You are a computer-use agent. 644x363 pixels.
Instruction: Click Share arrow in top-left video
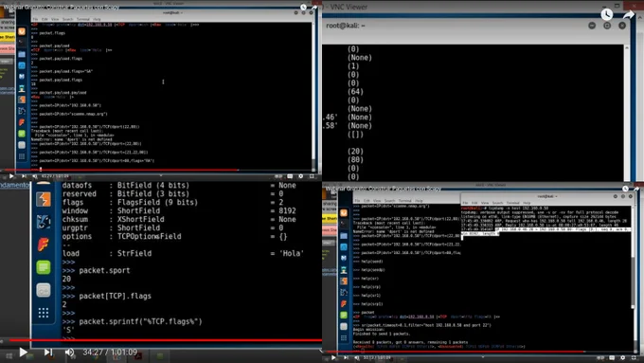(x=314, y=7)
